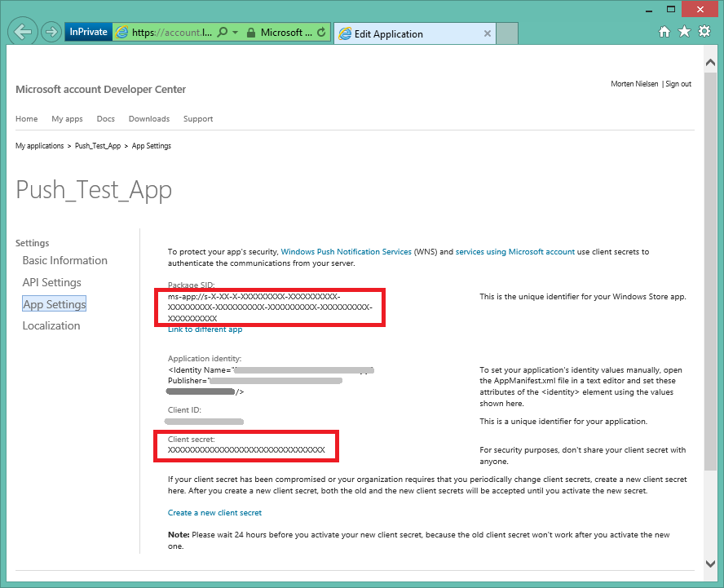Open a new tab button
This screenshot has height=588, width=724.
pos(507,33)
